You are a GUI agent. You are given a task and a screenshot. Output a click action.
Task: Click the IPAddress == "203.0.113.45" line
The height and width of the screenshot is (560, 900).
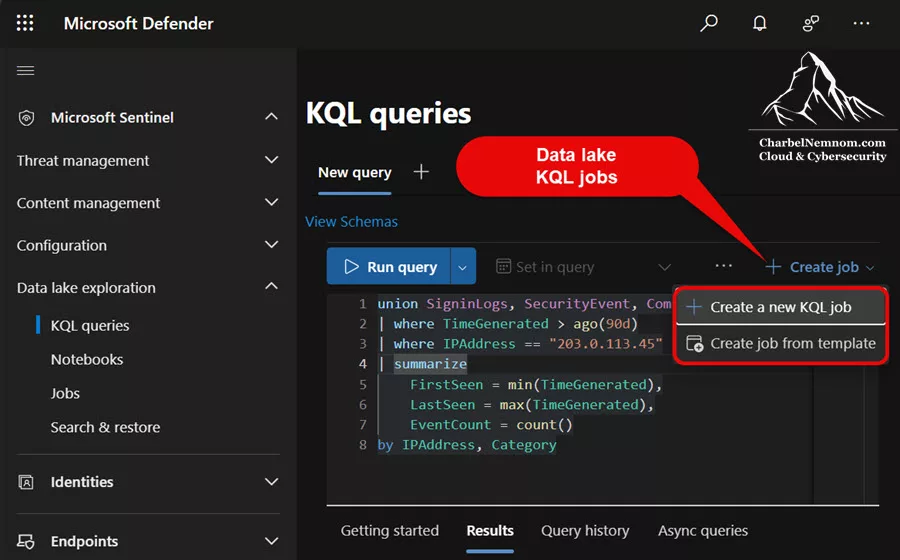(520, 344)
